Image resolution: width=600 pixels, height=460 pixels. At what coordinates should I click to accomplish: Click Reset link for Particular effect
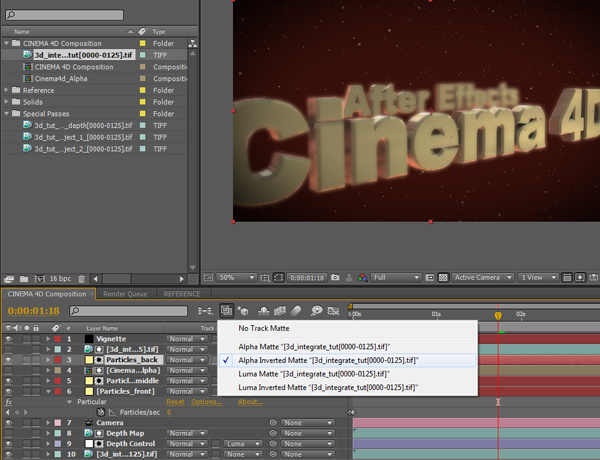coord(175,402)
